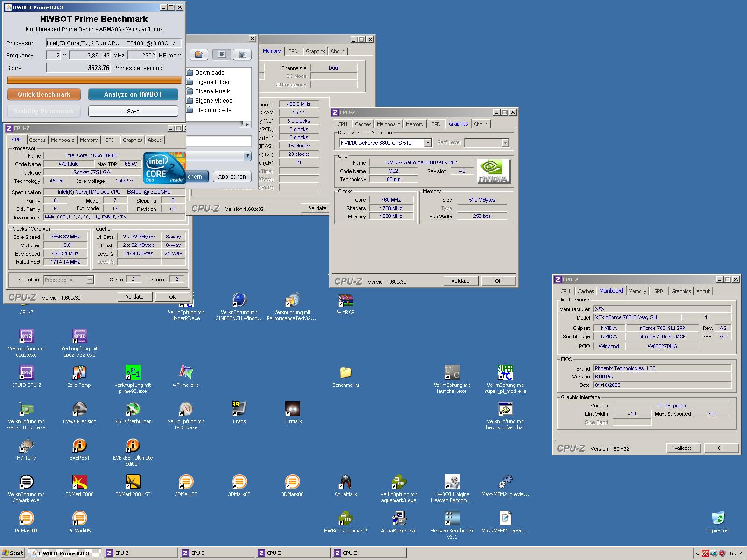The image size is (747, 560).
Task: Click the filename input field in save dialog
Action: pos(218,141)
